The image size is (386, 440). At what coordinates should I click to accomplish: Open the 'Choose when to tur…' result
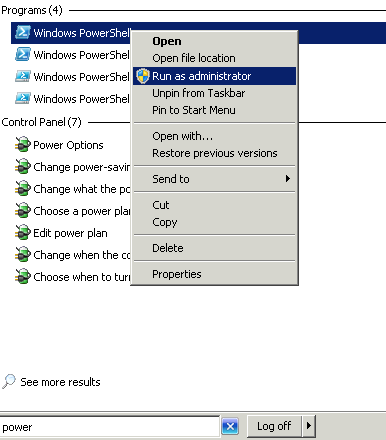[x=72, y=277]
